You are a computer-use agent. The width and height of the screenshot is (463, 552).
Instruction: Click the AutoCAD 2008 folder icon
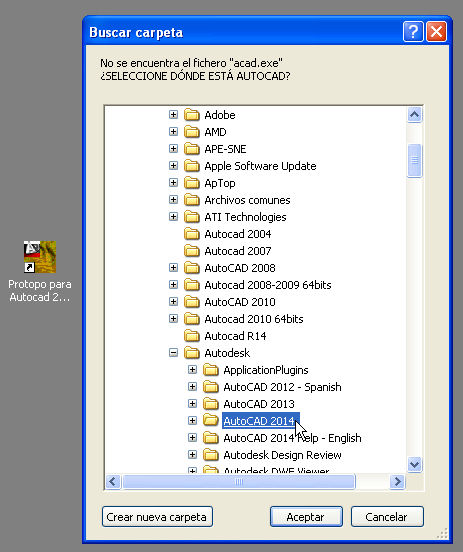[192, 268]
